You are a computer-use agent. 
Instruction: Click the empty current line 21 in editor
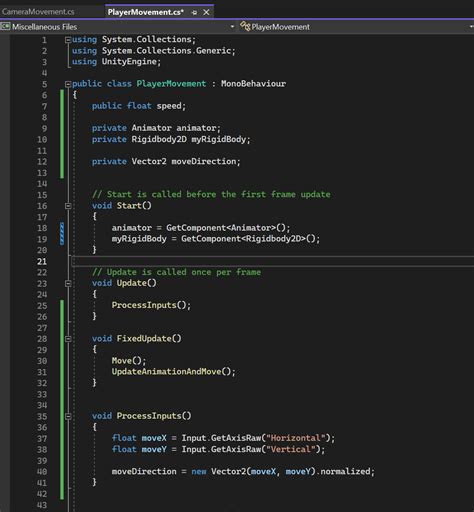coord(273,262)
